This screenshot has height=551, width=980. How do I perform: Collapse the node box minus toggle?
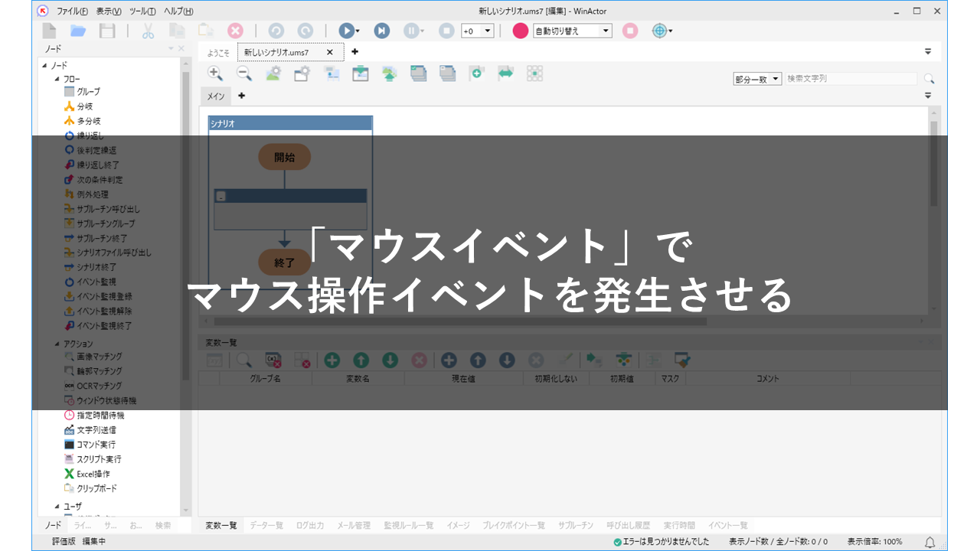pyautogui.click(x=221, y=197)
